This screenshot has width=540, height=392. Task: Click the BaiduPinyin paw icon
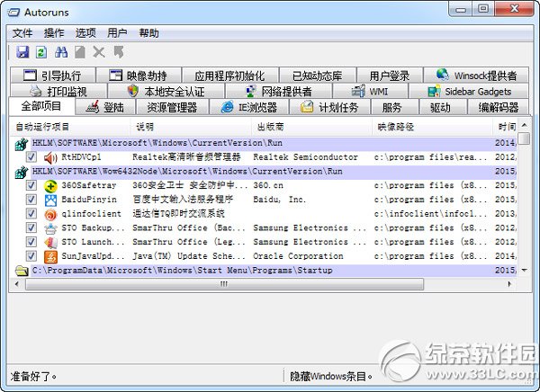click(50, 200)
